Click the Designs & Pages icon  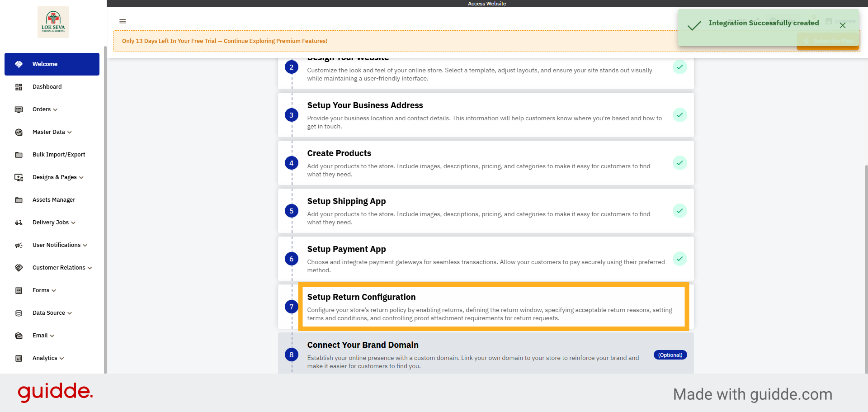19,177
